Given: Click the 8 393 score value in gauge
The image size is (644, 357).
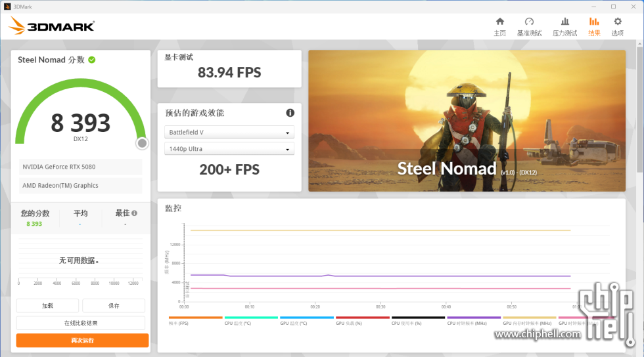Looking at the screenshot, I should pos(80,123).
